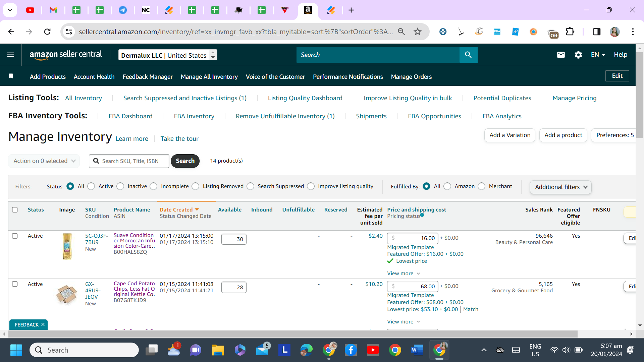Toggle the browser side panel icon
The width and height of the screenshot is (644, 362).
597,32
